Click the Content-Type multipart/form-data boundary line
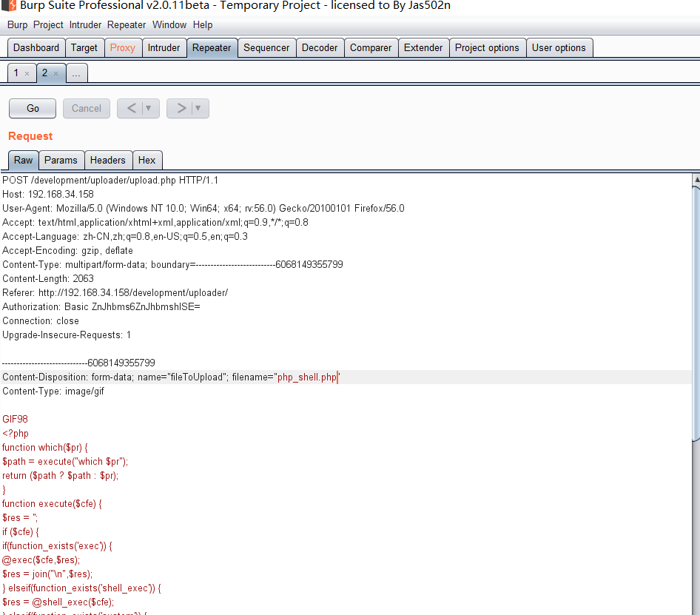The width and height of the screenshot is (700, 615). click(172, 265)
